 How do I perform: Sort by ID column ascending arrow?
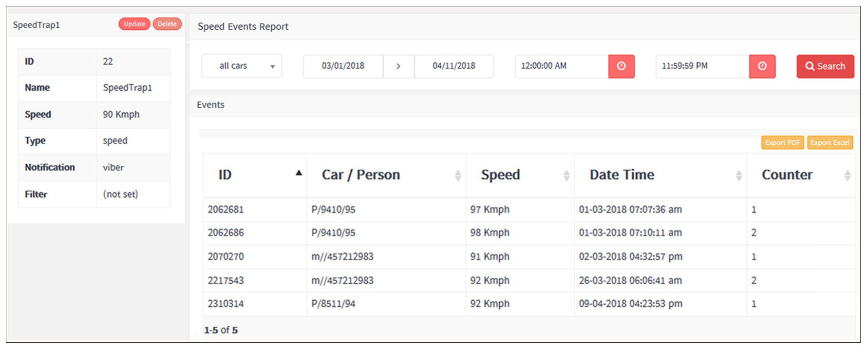tap(299, 173)
